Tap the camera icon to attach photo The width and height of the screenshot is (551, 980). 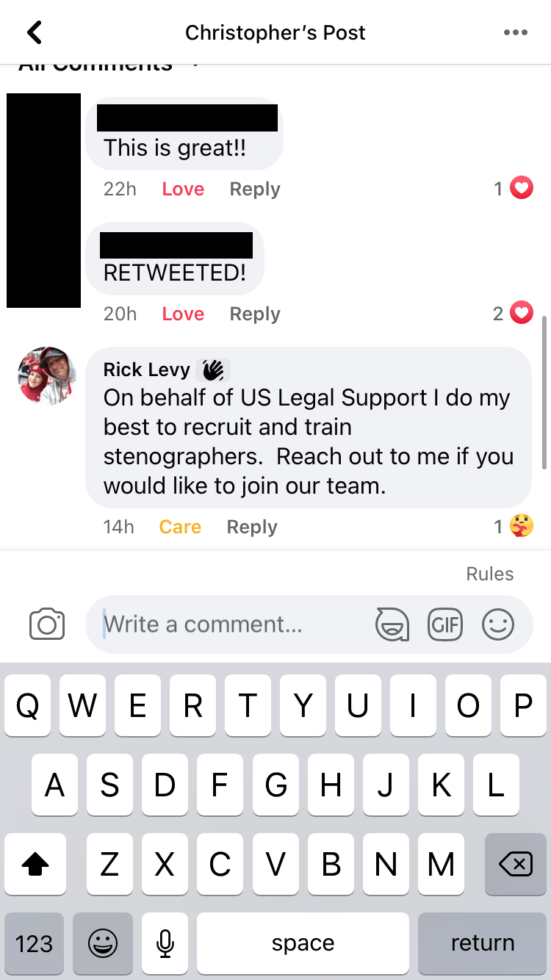point(47,624)
